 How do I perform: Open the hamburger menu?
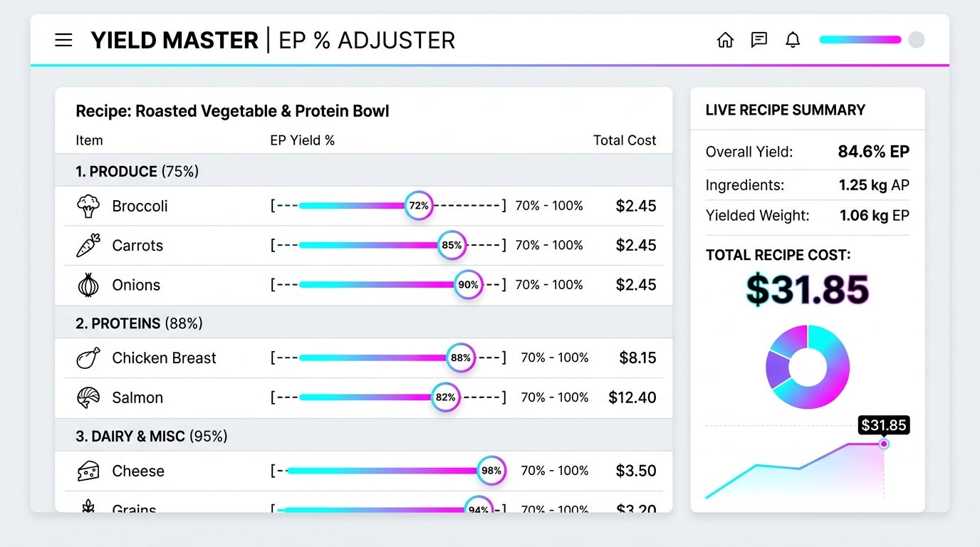coord(63,40)
